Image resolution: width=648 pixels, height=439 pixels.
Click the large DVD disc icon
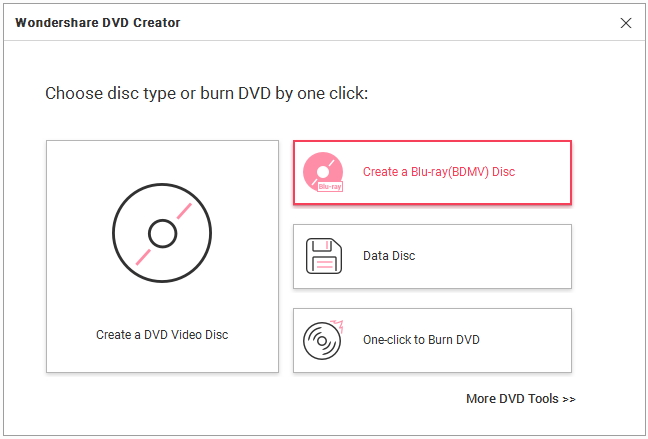162,234
